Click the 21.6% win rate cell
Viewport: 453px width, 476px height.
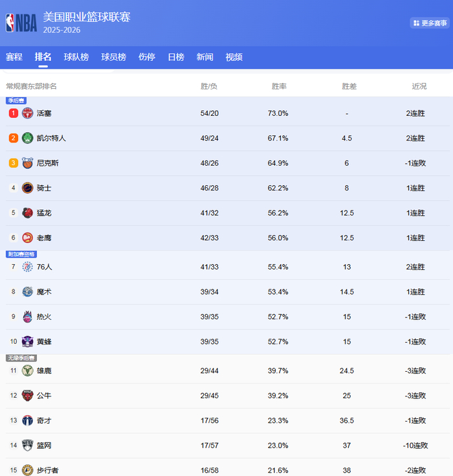pyautogui.click(x=278, y=470)
